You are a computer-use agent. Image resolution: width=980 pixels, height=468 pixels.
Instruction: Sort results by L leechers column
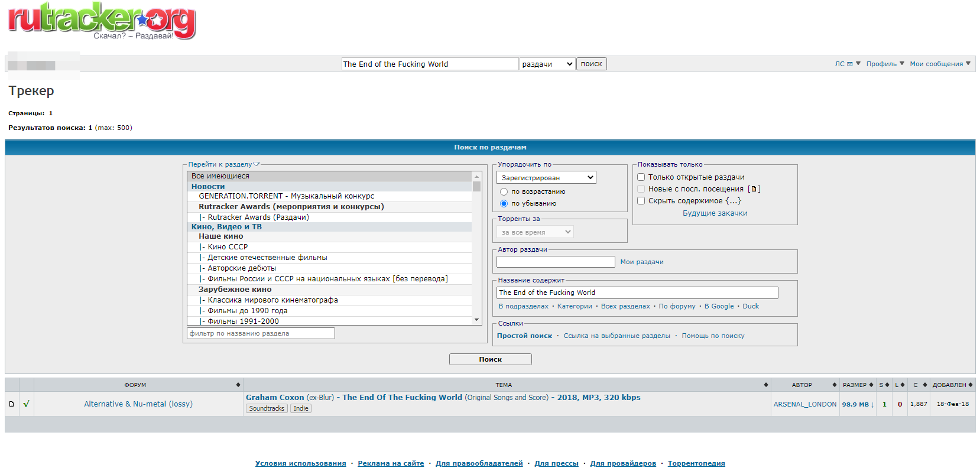(x=899, y=385)
